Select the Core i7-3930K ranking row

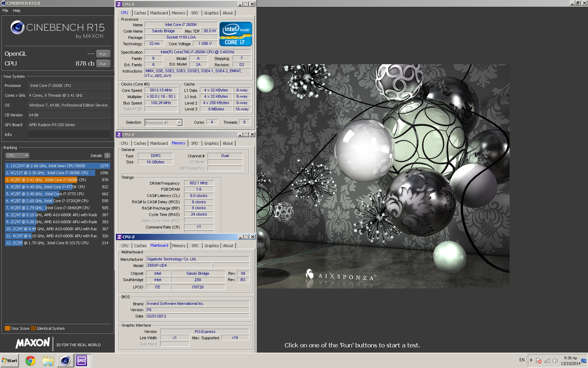(57, 173)
